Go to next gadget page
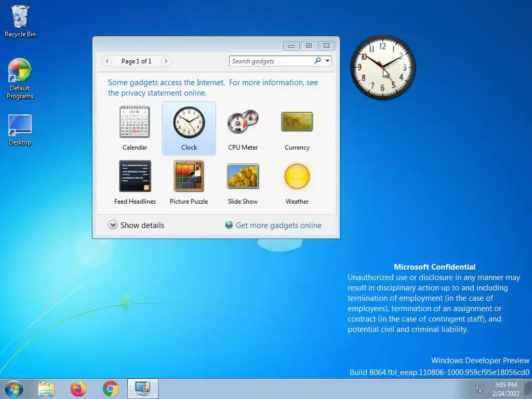 [166, 61]
